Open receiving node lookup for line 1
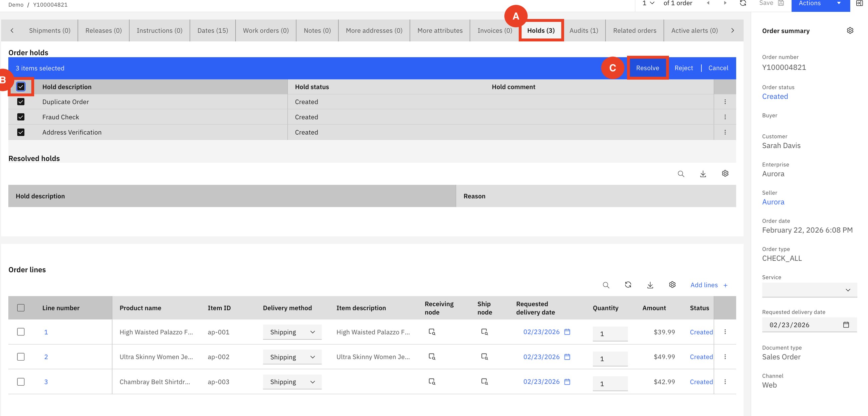This screenshot has height=416, width=868. [x=432, y=332]
